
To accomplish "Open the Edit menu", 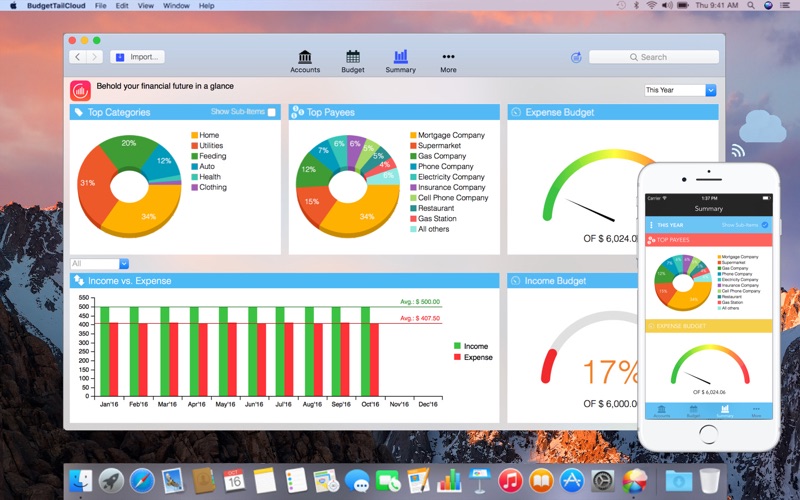I will tap(122, 6).
